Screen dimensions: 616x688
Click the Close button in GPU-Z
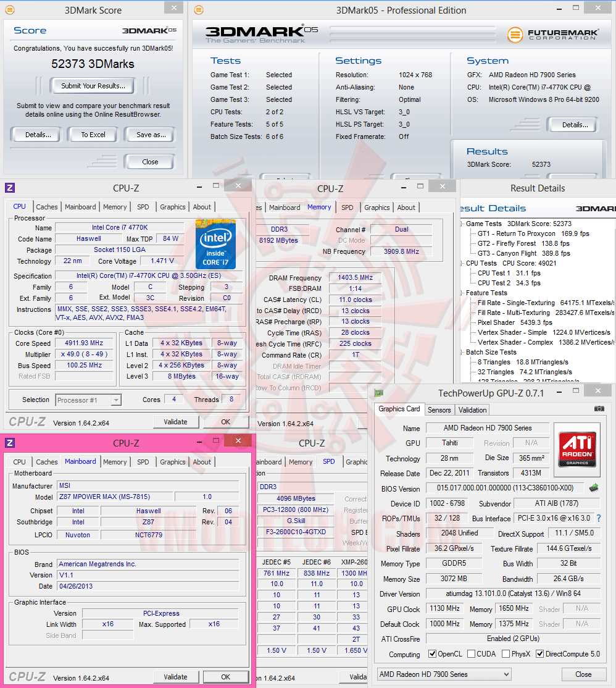583,674
